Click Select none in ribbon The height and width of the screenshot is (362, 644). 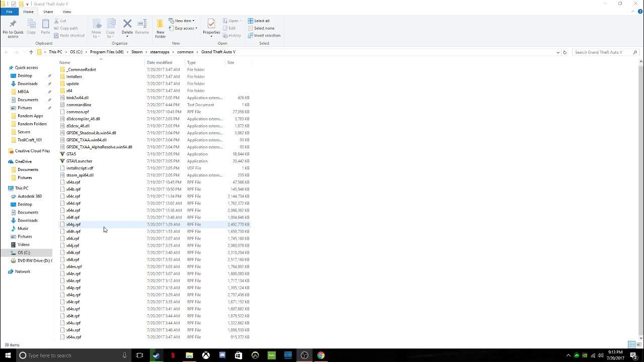click(x=261, y=28)
